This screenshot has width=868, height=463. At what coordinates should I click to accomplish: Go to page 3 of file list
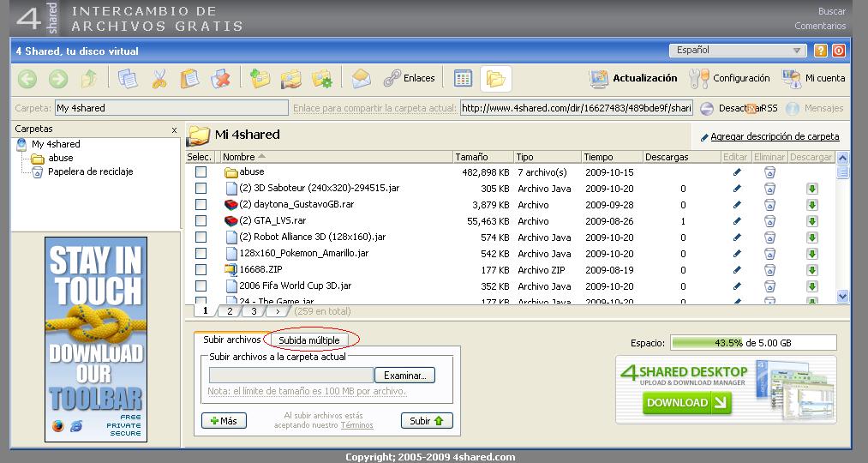[254, 311]
